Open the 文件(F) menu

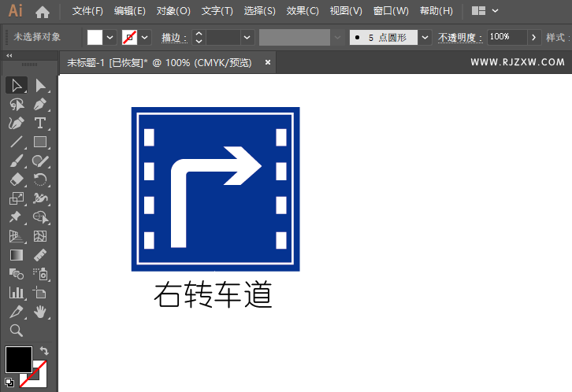click(x=87, y=12)
